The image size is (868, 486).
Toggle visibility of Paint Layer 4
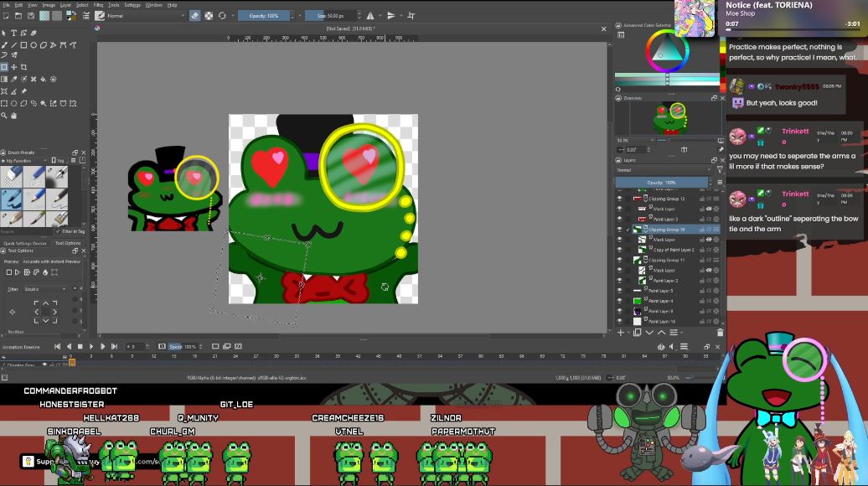[620, 301]
